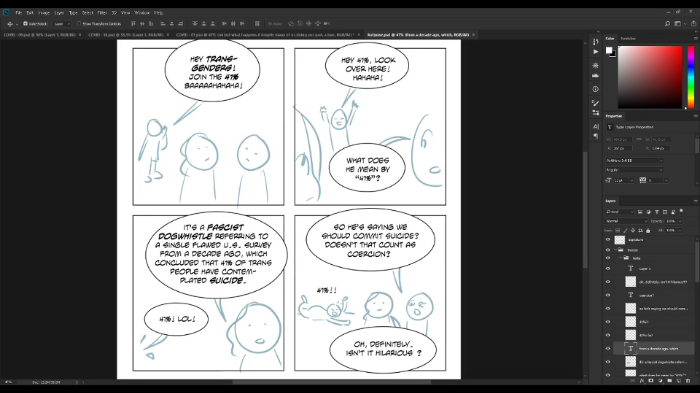Hide the signature layer

coord(608,240)
